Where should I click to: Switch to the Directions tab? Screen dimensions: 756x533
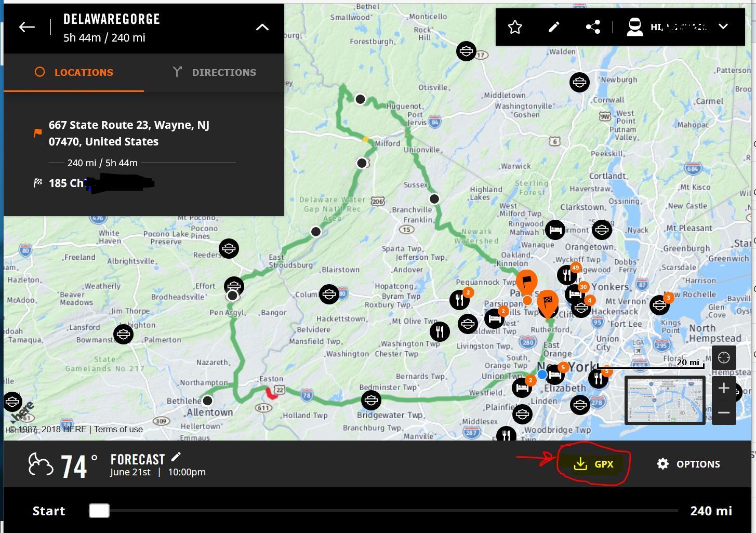click(214, 72)
